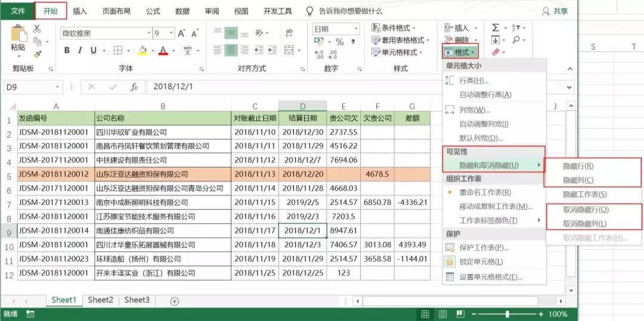
Task: Add a new sheet with plus icon
Action: pyautogui.click(x=175, y=301)
